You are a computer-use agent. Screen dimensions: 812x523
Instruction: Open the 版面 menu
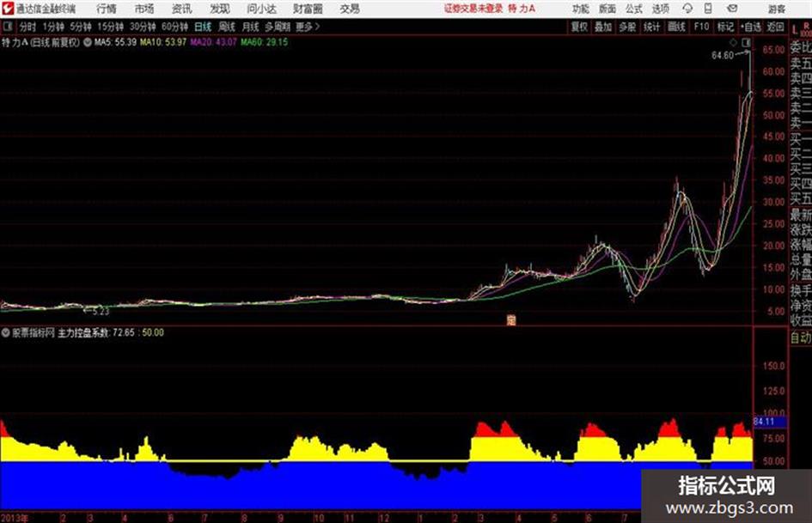[x=607, y=9]
